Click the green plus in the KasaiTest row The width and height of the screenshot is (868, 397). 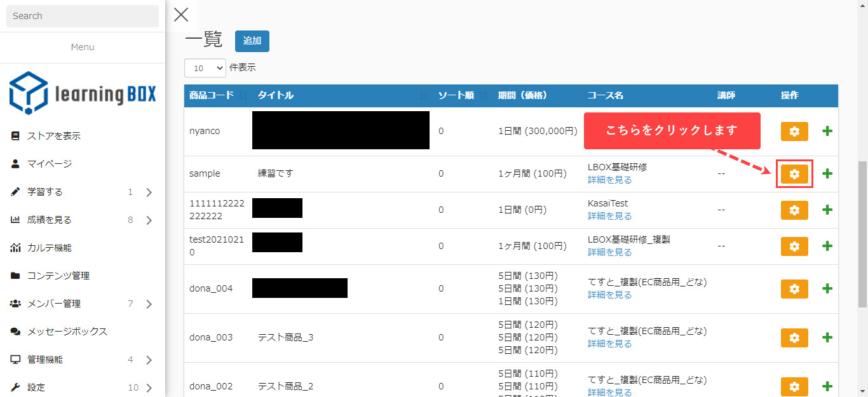pyautogui.click(x=827, y=210)
